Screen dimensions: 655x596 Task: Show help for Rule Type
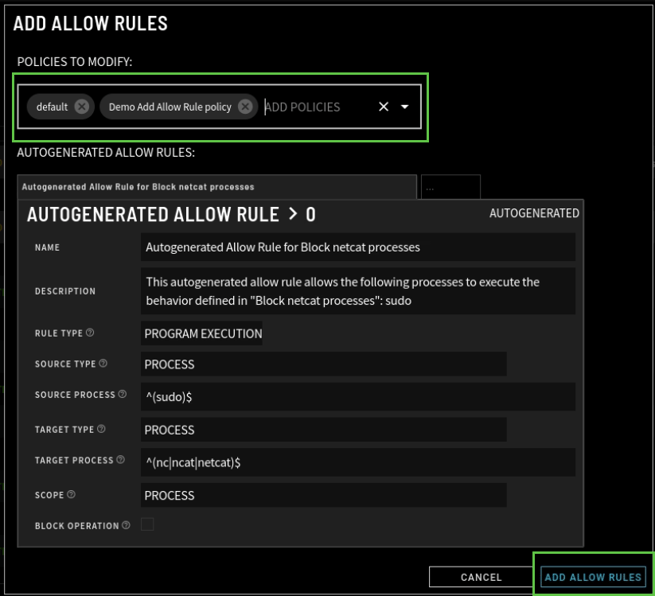pos(90,332)
